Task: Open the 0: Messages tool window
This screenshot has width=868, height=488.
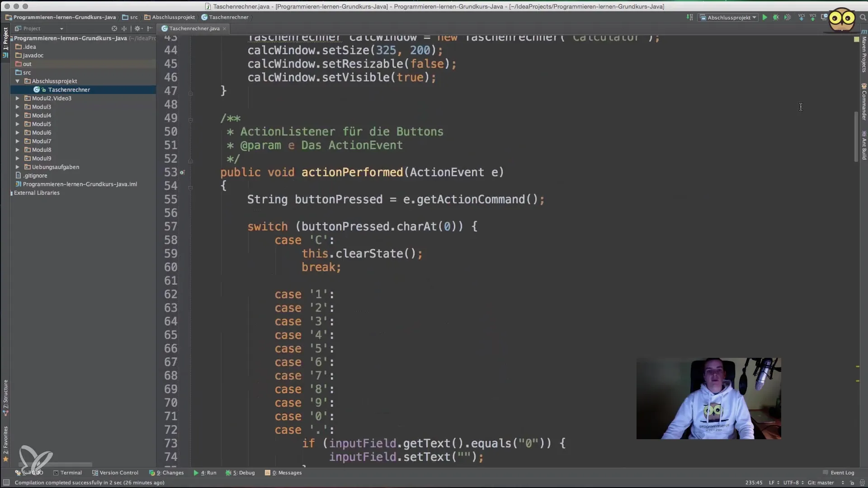Action: (x=283, y=473)
